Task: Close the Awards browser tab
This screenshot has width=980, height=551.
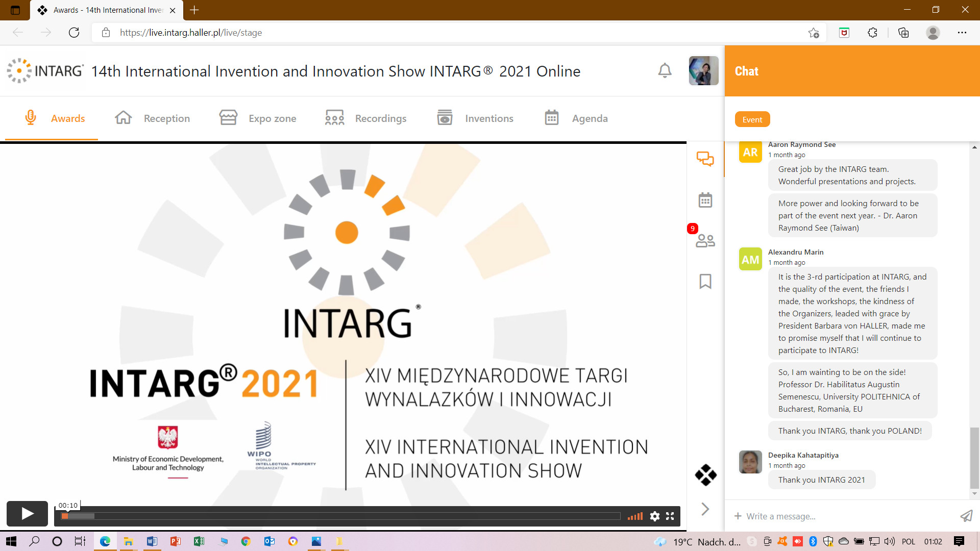Action: [173, 10]
